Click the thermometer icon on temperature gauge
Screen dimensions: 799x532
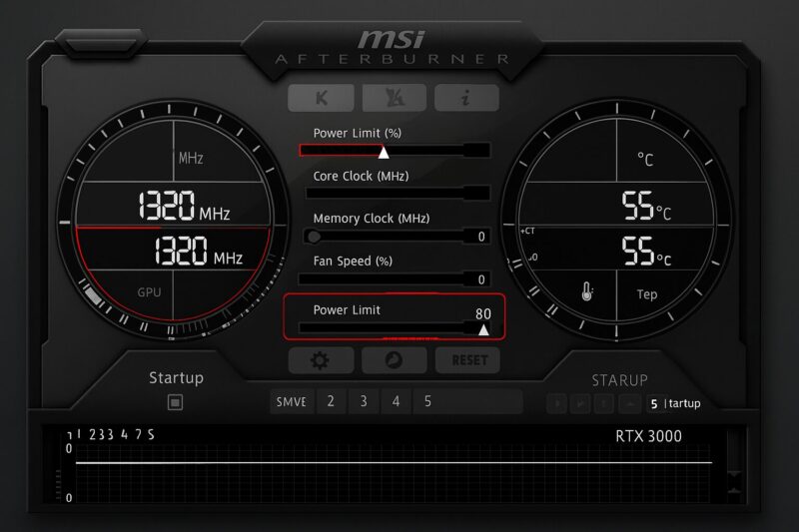[587, 291]
